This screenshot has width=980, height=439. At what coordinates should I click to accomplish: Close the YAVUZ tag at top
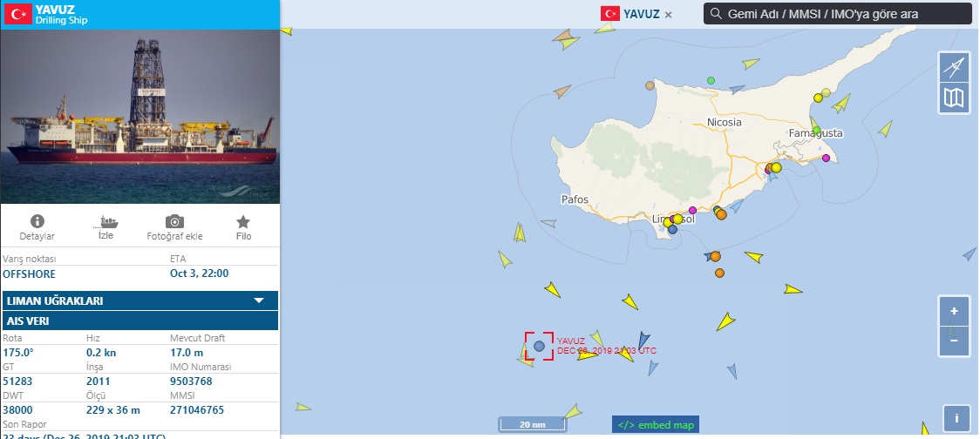point(668,14)
